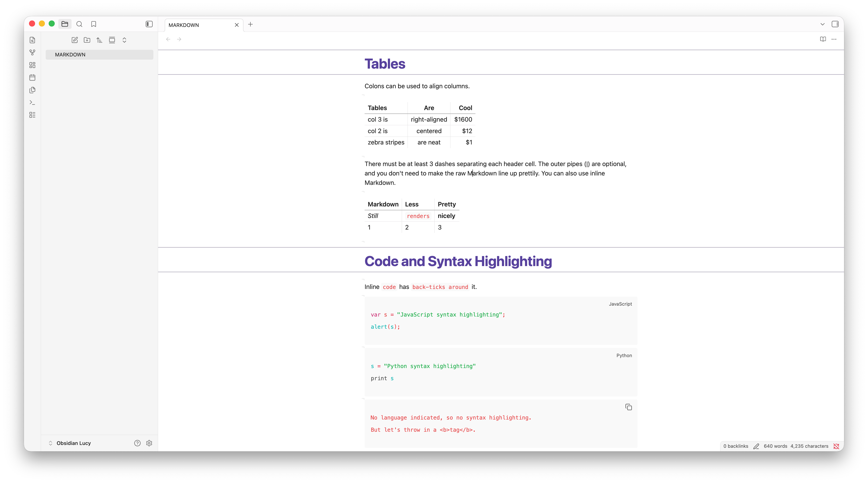Click the bottom ribbon list icon

32,115
